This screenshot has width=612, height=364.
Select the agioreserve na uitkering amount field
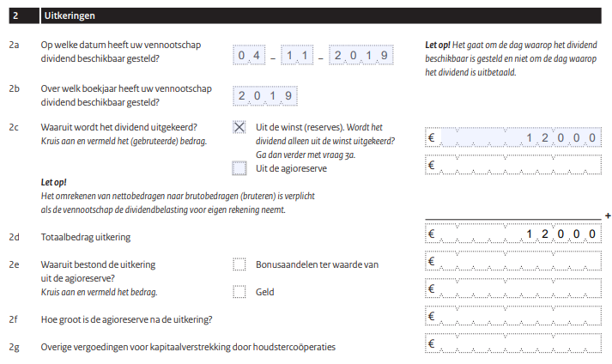pyautogui.click(x=513, y=316)
